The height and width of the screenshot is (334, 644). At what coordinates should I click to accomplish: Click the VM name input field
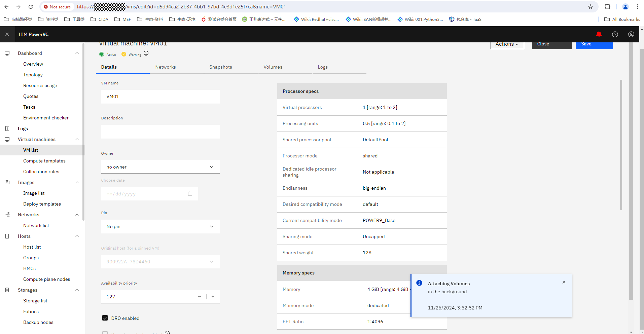tap(160, 97)
